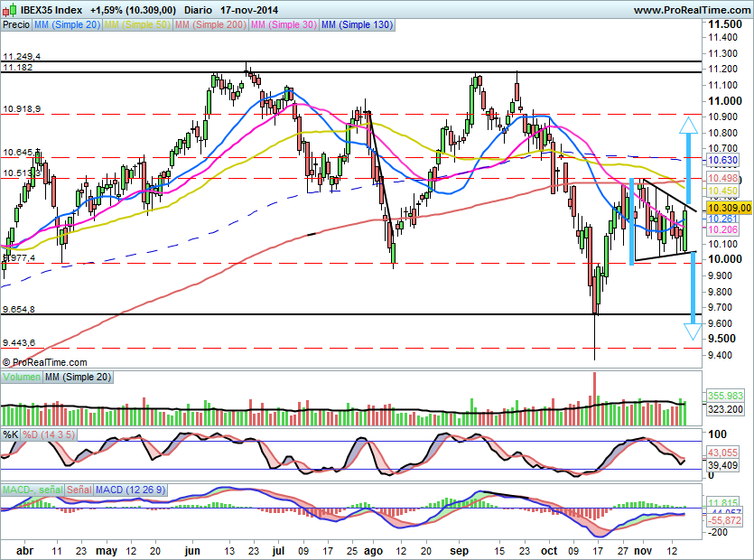Click the %K stochastic label
This screenshot has width=754, height=560.
[x=12, y=434]
